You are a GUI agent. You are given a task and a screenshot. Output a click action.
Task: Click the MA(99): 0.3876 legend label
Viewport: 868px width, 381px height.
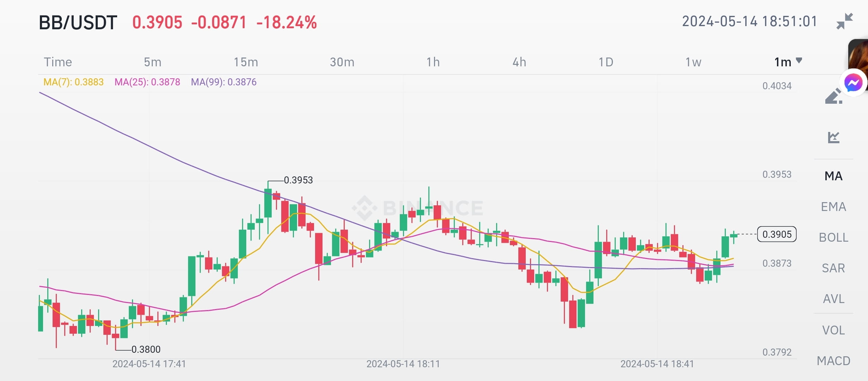223,82
